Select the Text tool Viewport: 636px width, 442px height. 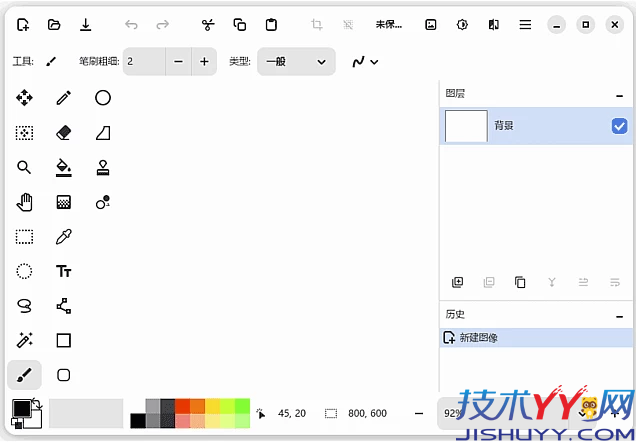tap(64, 271)
